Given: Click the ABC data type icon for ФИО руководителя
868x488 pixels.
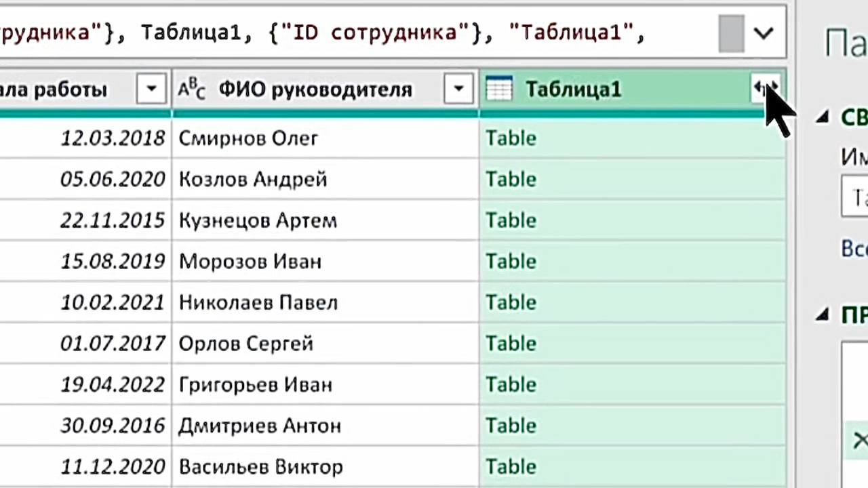Looking at the screenshot, I should click(191, 89).
